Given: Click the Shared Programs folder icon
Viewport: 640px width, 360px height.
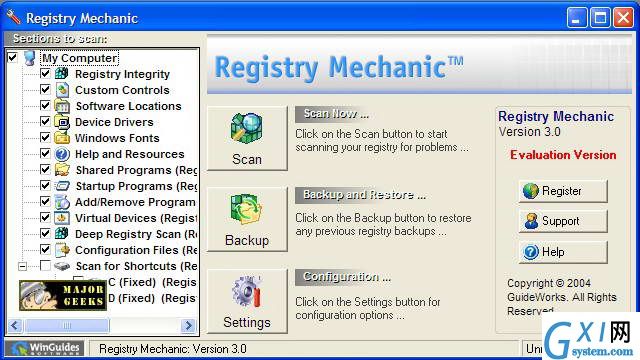Looking at the screenshot, I should tap(62, 170).
